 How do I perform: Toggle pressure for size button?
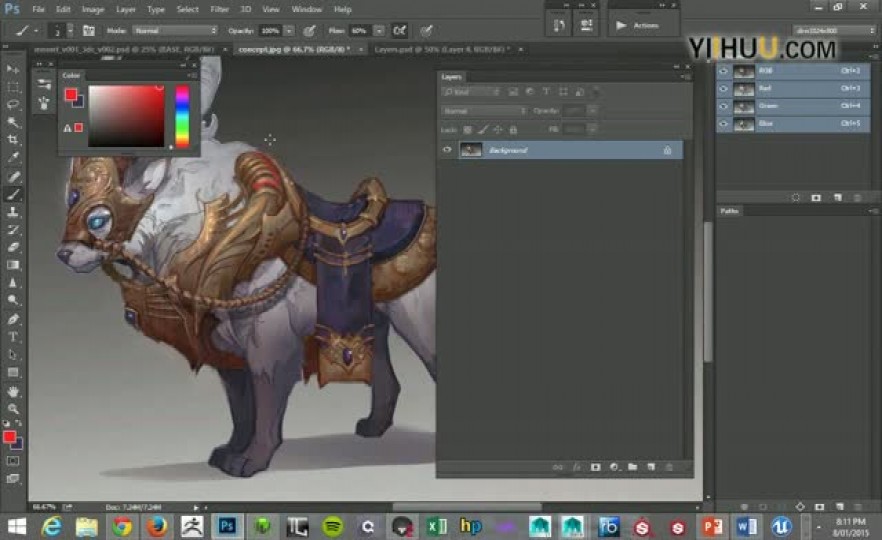click(426, 30)
